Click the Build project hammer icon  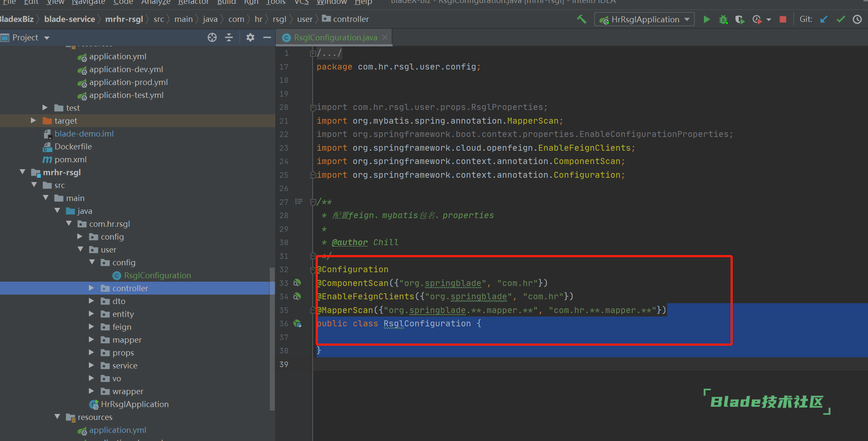click(582, 19)
